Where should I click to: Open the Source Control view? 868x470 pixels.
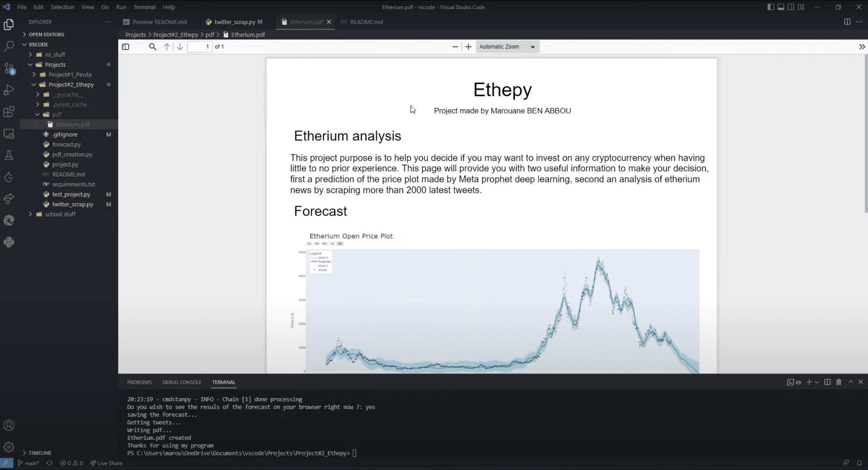click(9, 68)
